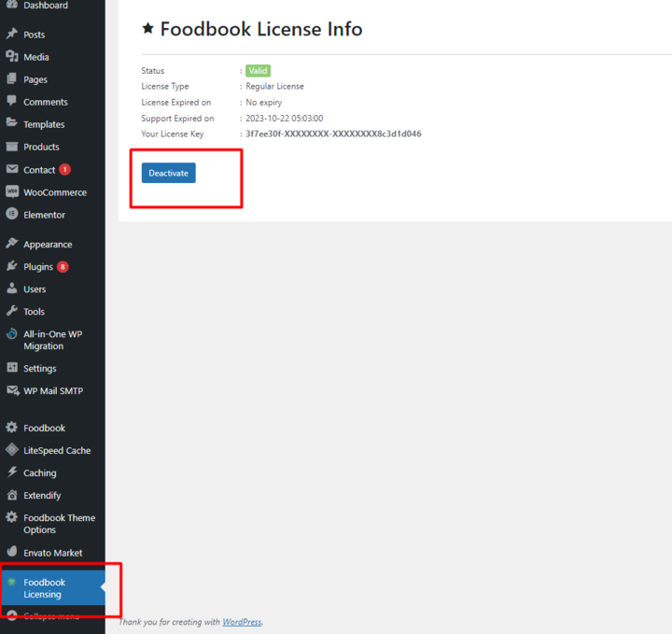Click the Plugins plug icon
The image size is (672, 634).
(x=12, y=266)
